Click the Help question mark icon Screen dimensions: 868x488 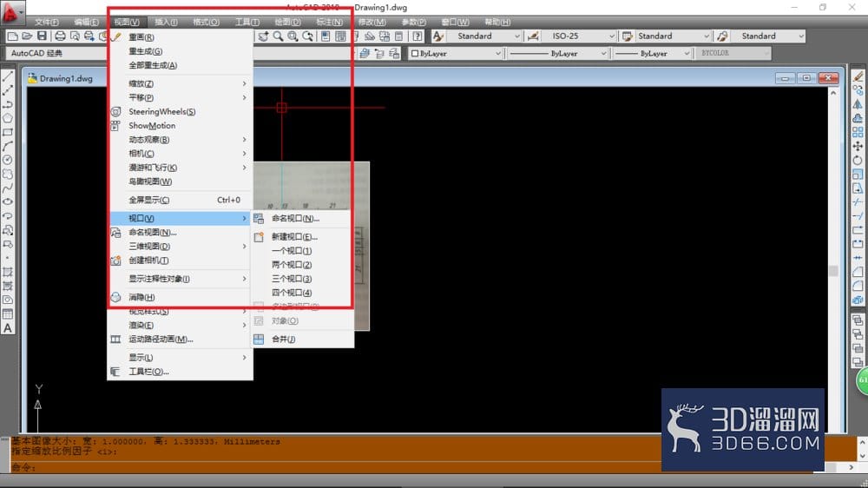(418, 36)
